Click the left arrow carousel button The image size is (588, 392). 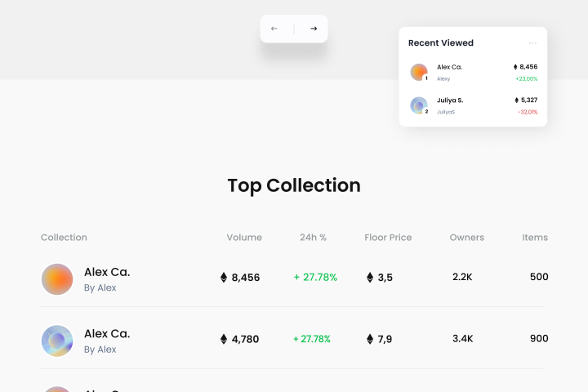point(274,29)
